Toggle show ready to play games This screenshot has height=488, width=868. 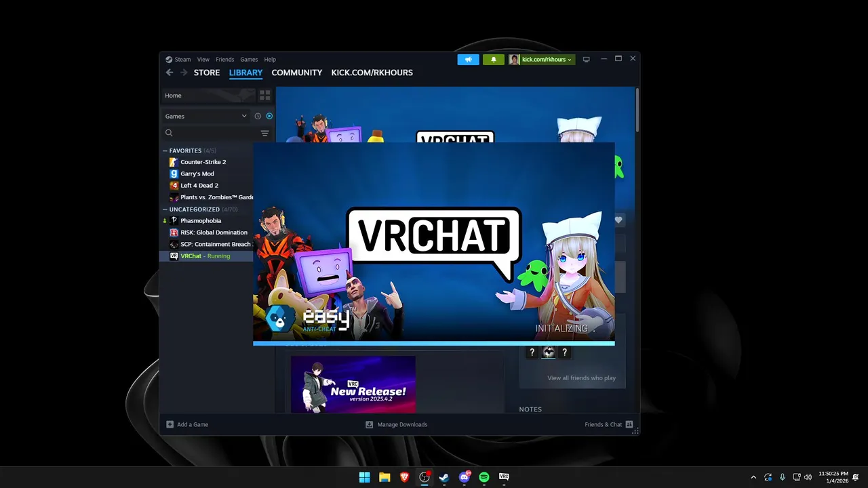pyautogui.click(x=269, y=116)
